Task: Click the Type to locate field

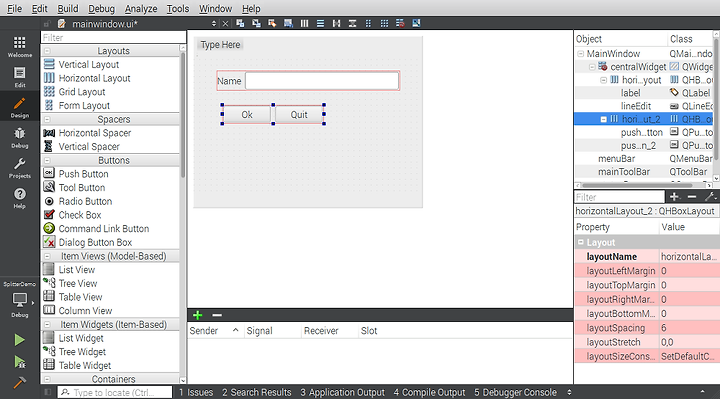Action: click(115, 393)
